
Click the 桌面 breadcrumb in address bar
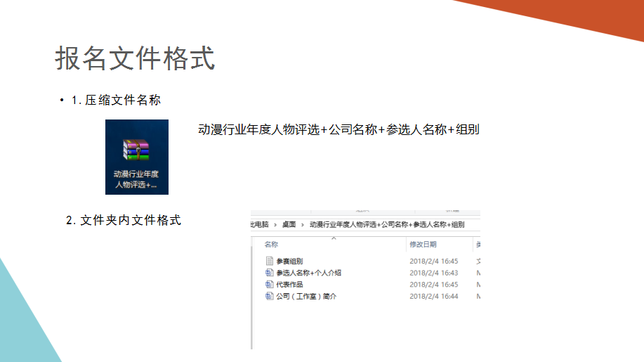coord(289,224)
